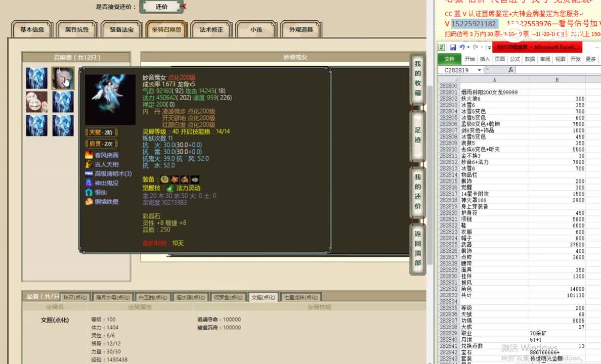Image resolution: width=601 pixels, height=364 pixels.
Task: Click the 妙音鸾女 portrait image
Action: [110, 100]
